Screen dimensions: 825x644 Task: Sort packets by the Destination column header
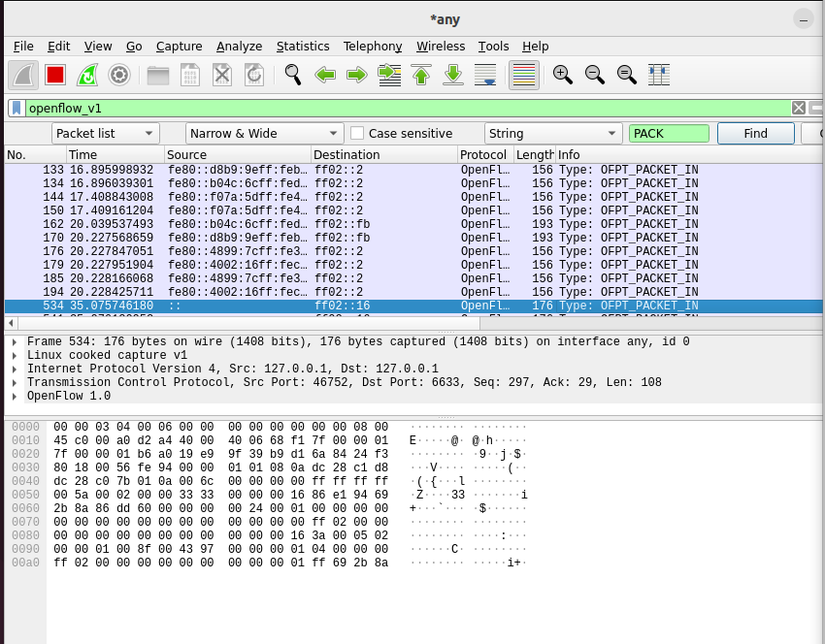click(384, 155)
